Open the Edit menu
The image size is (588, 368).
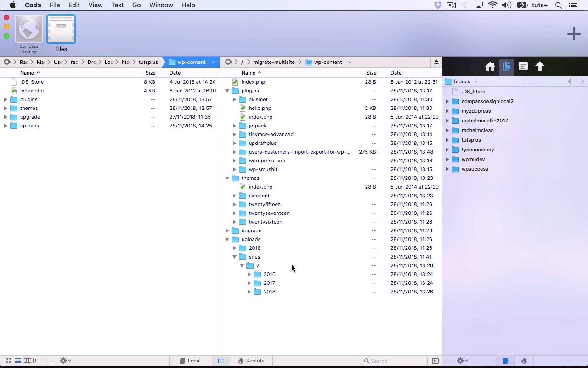[x=74, y=5]
